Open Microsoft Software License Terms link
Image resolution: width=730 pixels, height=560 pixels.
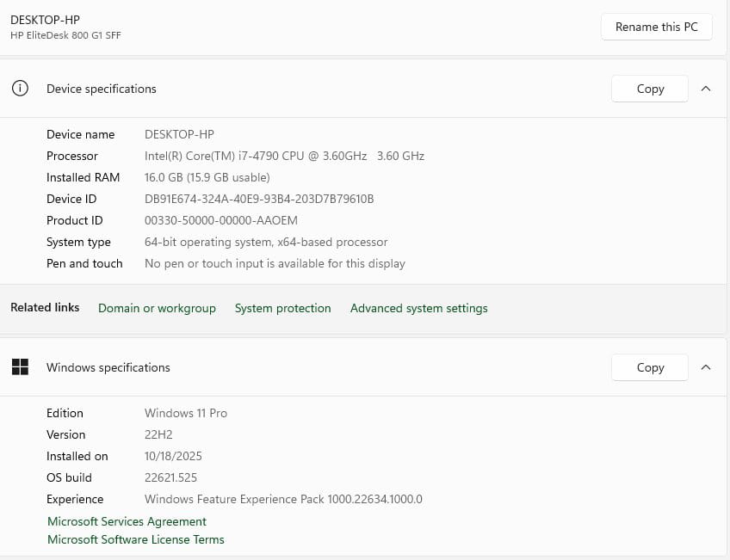(x=135, y=539)
